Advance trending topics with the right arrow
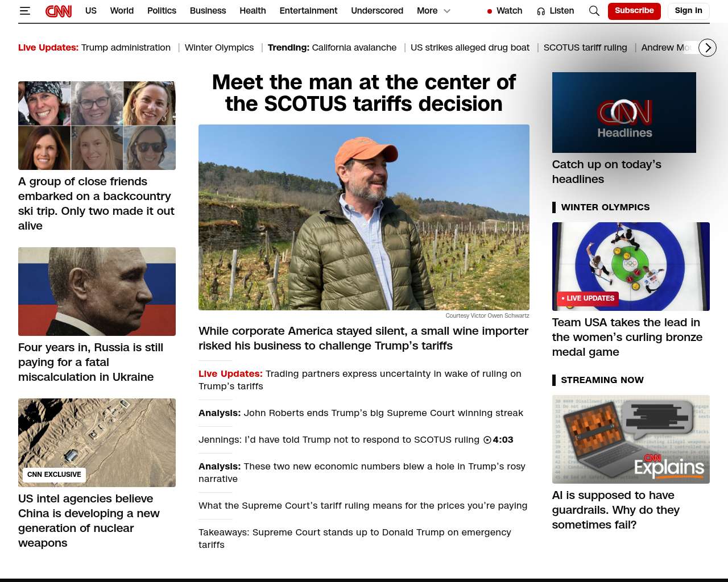Screen dimensions: 728x582 708,48
